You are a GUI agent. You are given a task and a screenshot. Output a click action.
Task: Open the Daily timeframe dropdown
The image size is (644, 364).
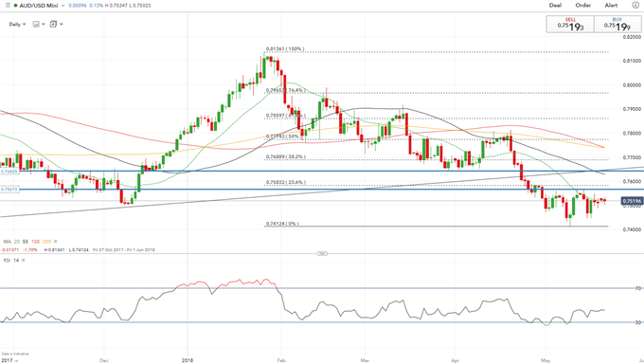(17, 25)
